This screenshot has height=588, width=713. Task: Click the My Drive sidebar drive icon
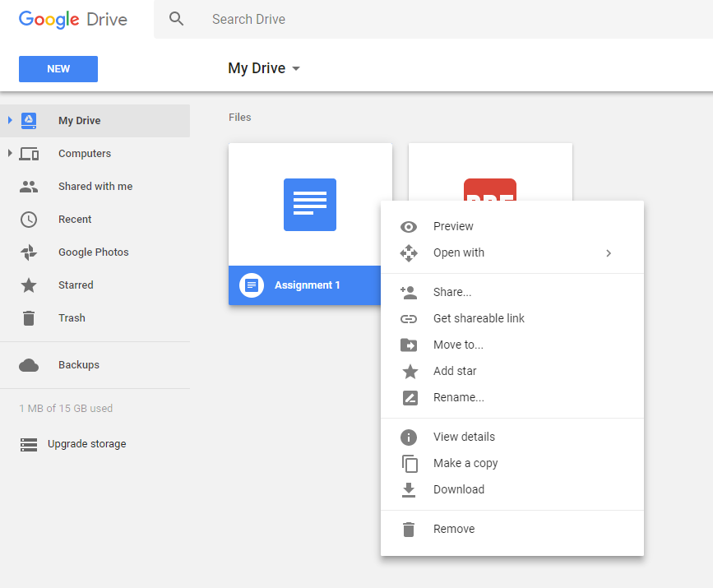point(29,121)
